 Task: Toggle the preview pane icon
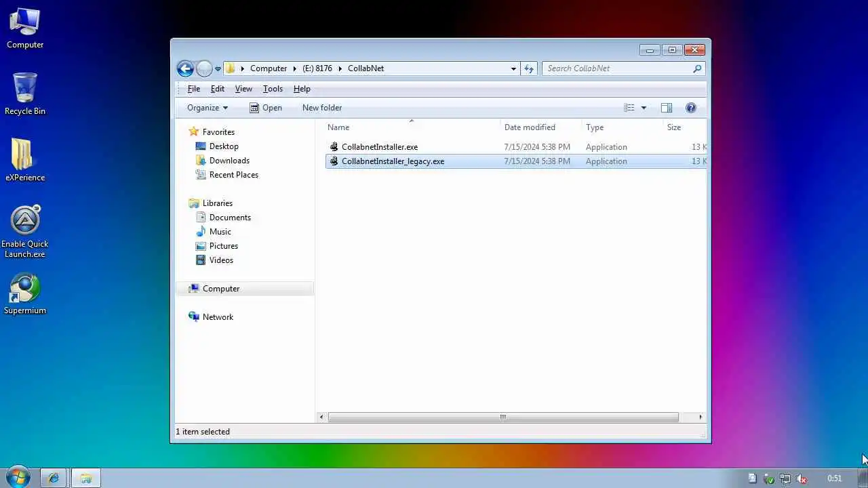(x=667, y=108)
